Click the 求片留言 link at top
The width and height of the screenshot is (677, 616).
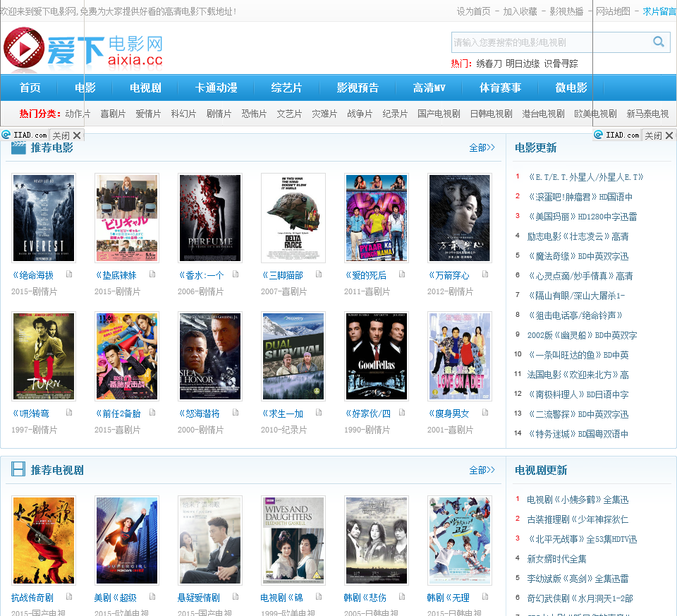tap(659, 11)
